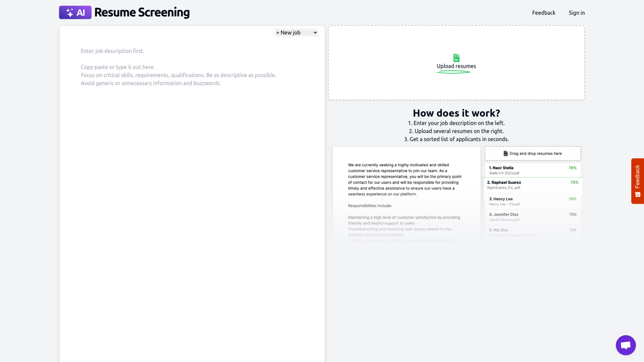Open the chat bubble widget
Screen dimensions: 644x362
click(x=626, y=345)
